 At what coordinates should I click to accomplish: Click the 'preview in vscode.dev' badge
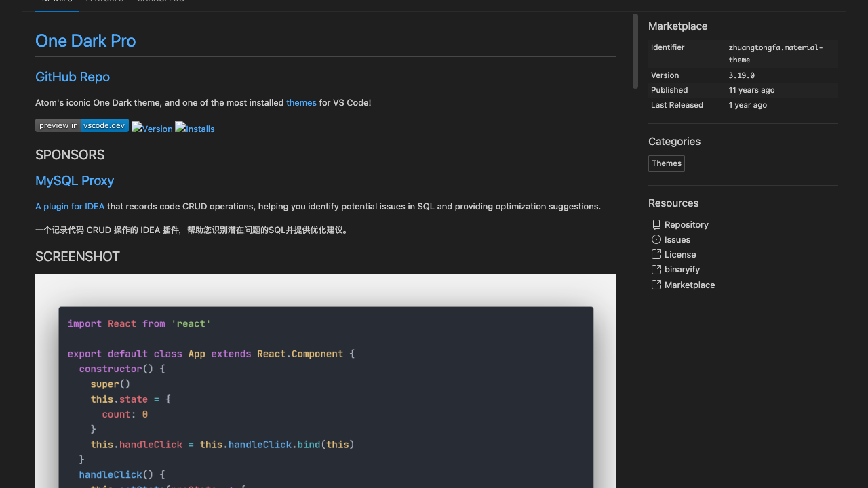(x=82, y=125)
